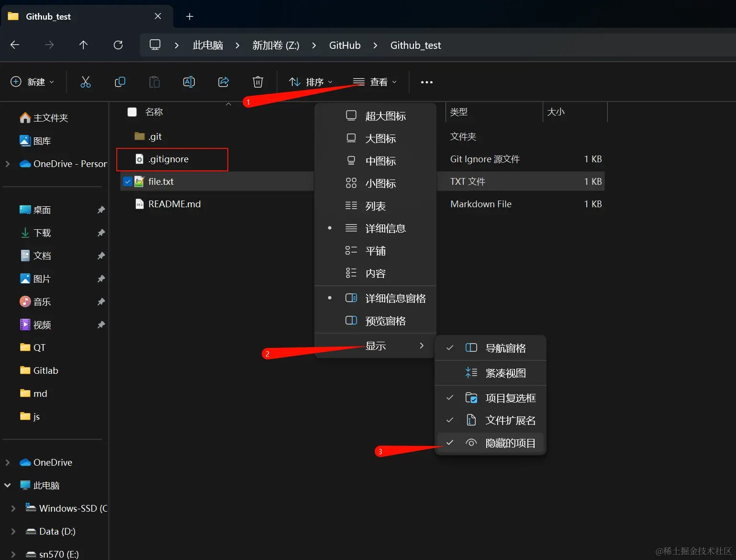Image resolution: width=736 pixels, height=560 pixels.
Task: Toggle the select-all checkbox beside 名称
Action: pos(132,112)
